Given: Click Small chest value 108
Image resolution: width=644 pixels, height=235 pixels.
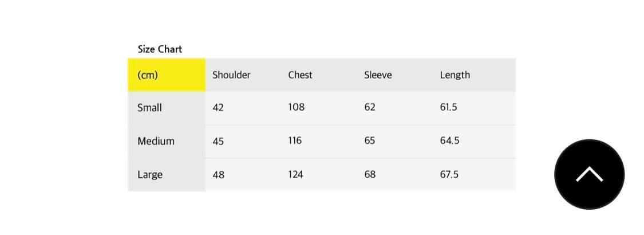Looking at the screenshot, I should (296, 107).
